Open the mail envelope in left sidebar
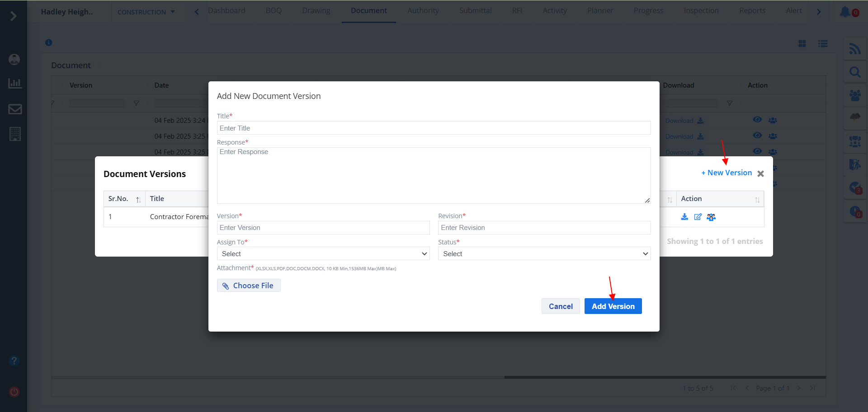Viewport: 868px width, 412px height. pos(15,109)
